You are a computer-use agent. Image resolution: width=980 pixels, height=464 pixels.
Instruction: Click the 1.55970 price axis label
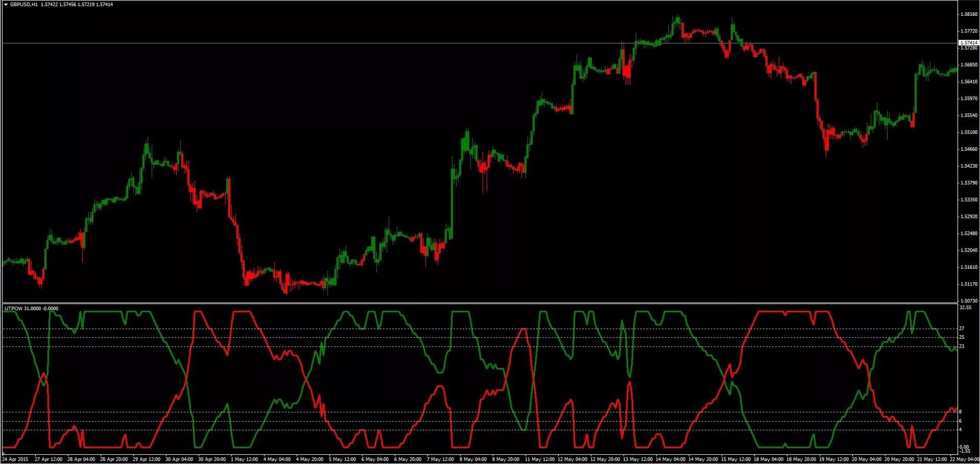click(x=969, y=99)
